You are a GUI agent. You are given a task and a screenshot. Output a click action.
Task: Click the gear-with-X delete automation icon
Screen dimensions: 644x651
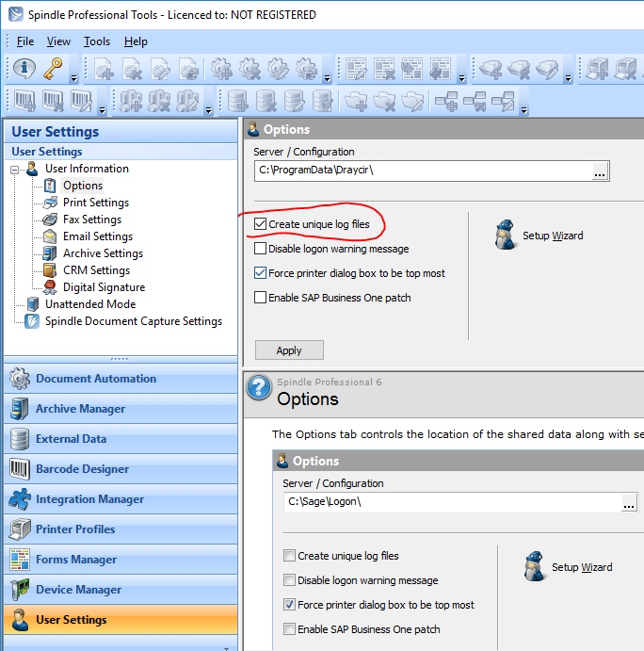(250, 69)
